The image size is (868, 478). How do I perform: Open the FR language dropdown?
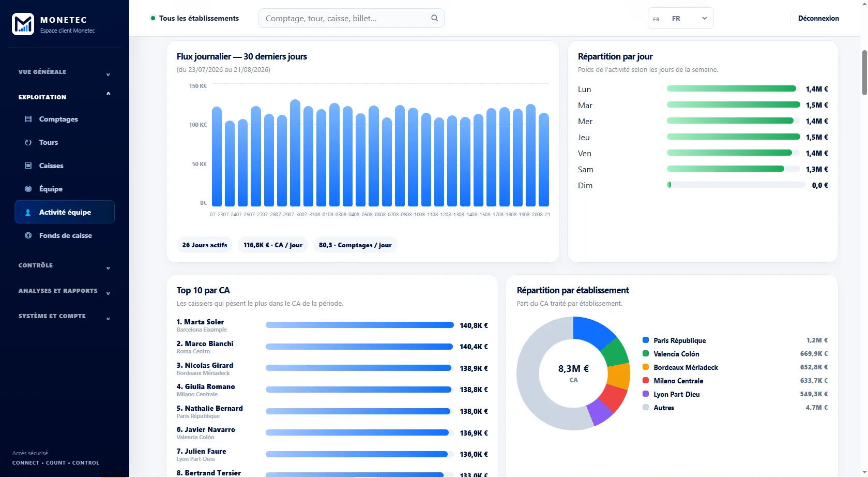[x=680, y=19]
